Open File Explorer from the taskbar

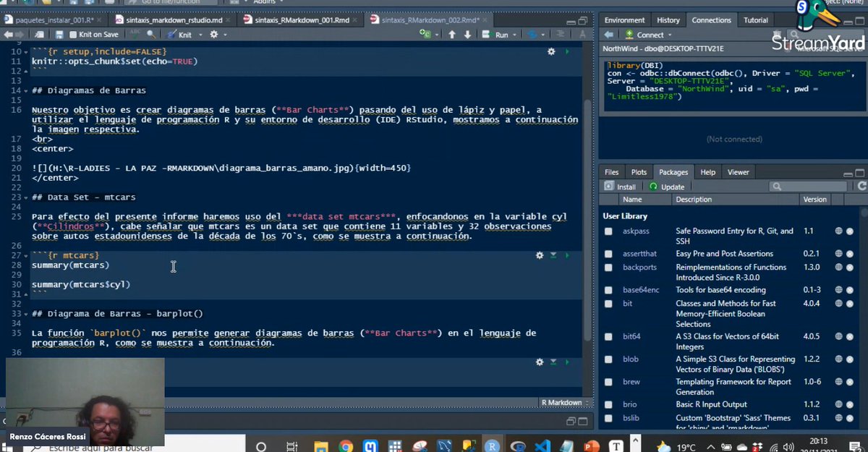[321, 446]
